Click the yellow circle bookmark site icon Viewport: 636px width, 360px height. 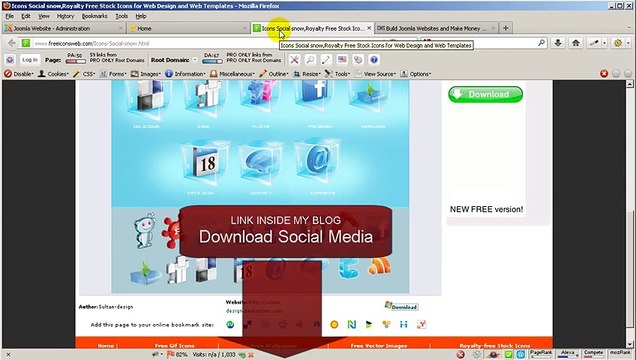[x=334, y=324]
